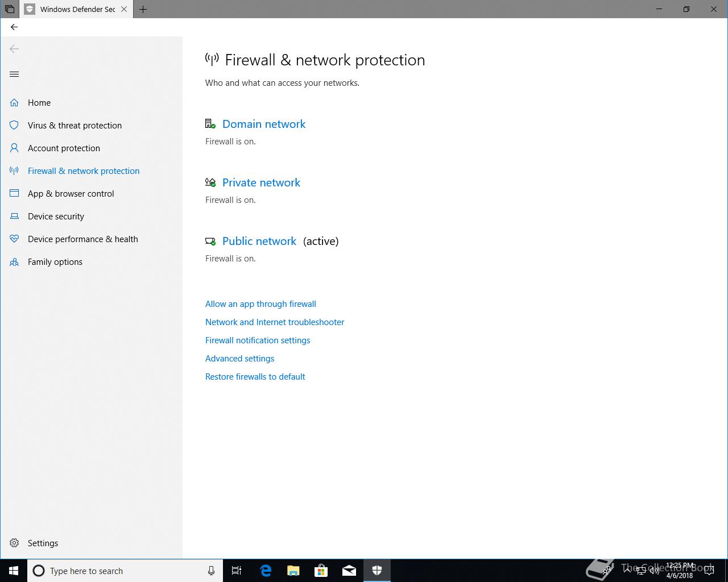Click the Home house icon in sidebar
The width and height of the screenshot is (728, 582).
[x=14, y=103]
